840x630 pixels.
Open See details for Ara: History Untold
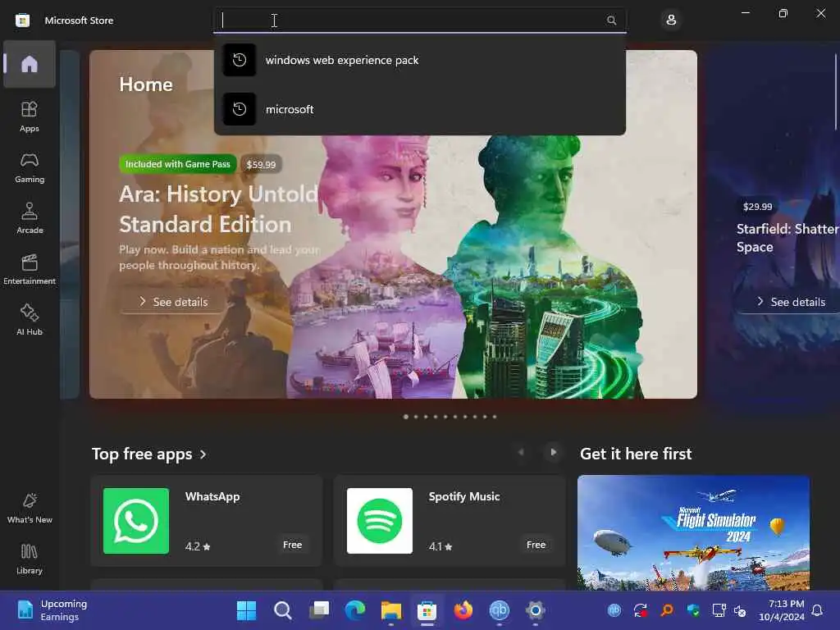pyautogui.click(x=173, y=302)
